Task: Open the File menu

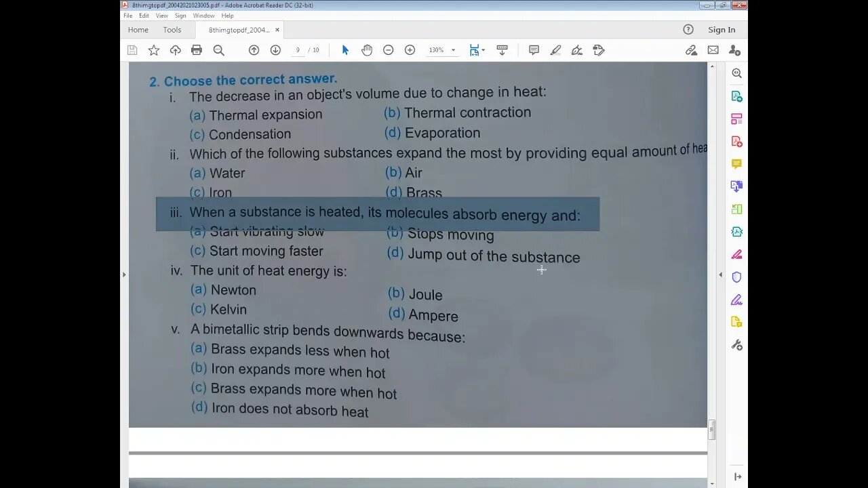Action: (x=127, y=16)
